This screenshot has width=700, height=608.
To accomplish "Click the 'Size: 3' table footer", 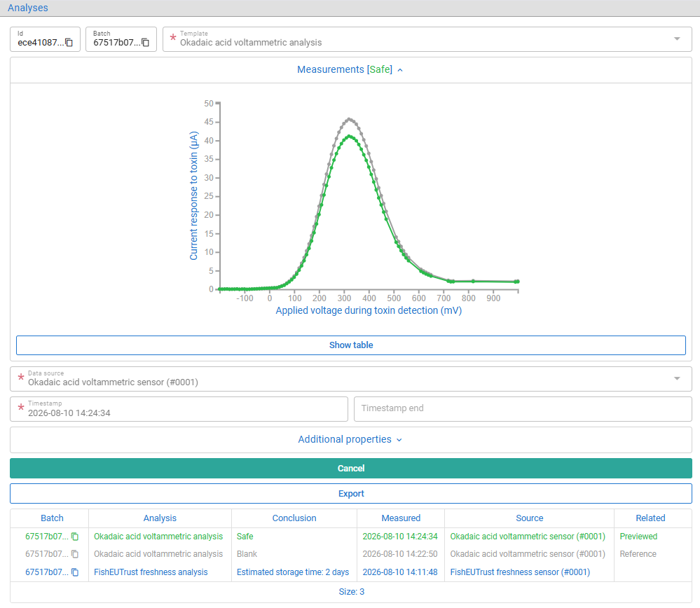I will coord(351,592).
